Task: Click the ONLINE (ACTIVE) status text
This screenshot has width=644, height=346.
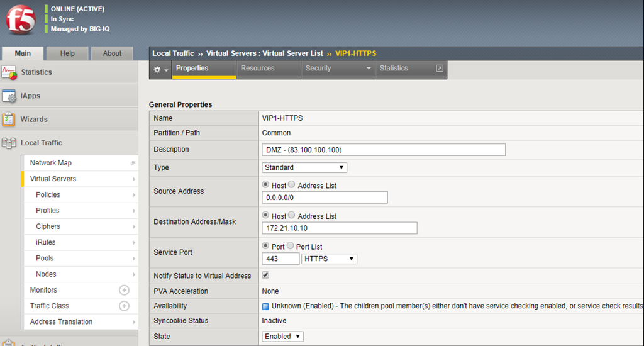Action: click(x=77, y=9)
